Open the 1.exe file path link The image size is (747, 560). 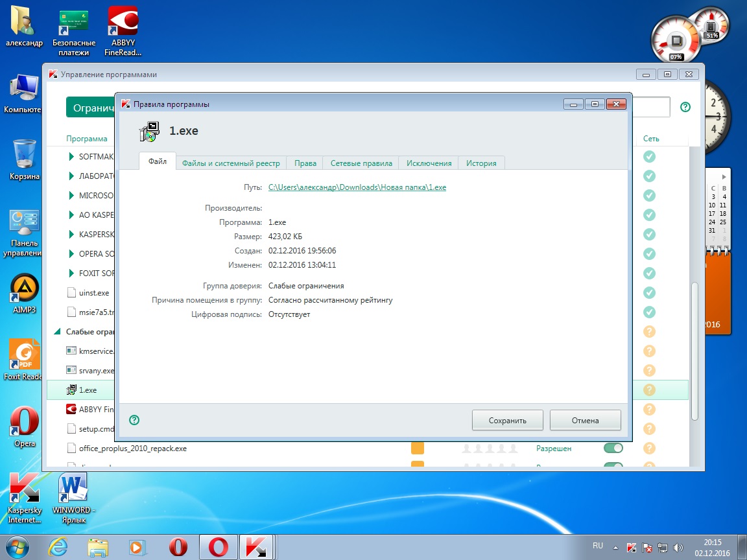pyautogui.click(x=357, y=187)
